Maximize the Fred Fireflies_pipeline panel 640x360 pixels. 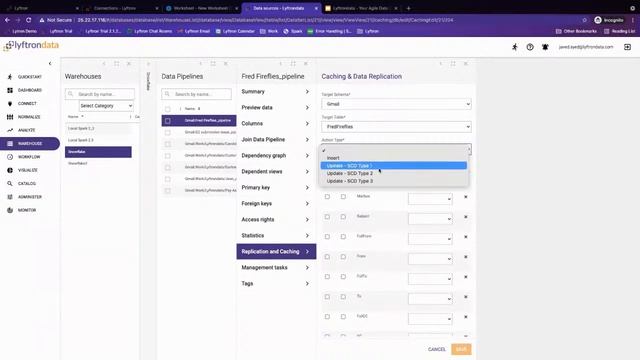click(293, 63)
